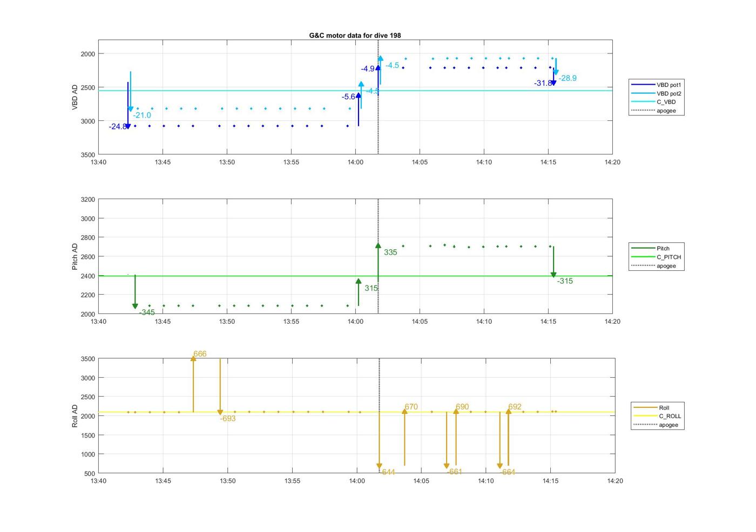The width and height of the screenshot is (756, 532).
Task: Select the Pitch legend entry
Action: coord(651,248)
